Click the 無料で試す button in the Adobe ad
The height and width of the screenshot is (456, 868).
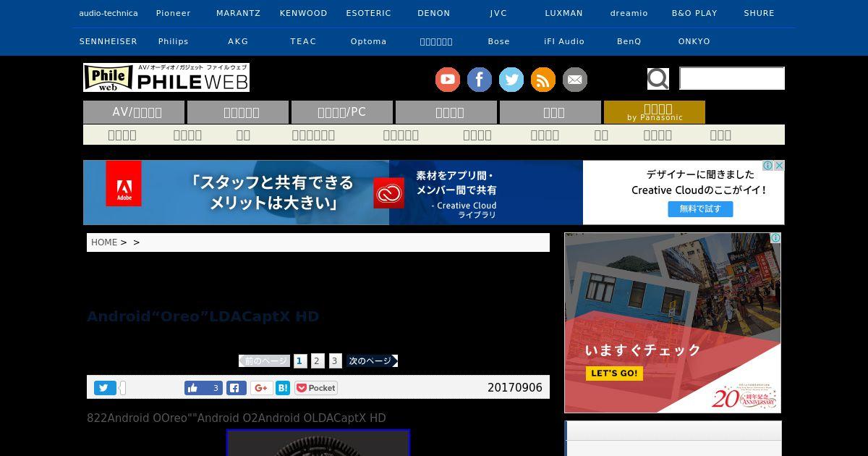[700, 209]
